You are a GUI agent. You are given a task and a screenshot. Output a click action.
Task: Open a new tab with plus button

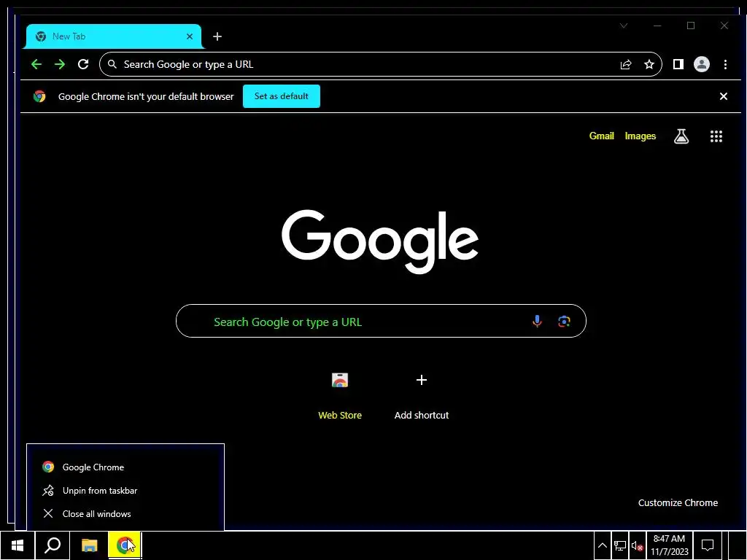217,36
